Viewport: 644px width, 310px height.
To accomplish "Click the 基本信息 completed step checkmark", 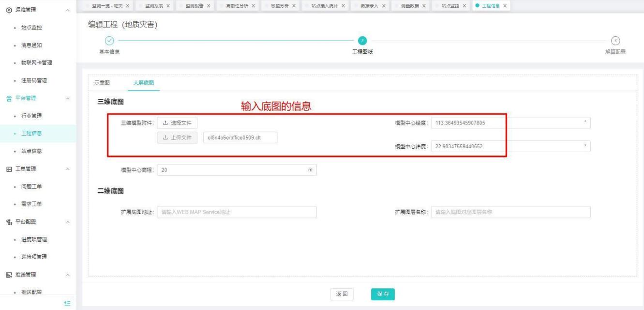I will pos(109,41).
